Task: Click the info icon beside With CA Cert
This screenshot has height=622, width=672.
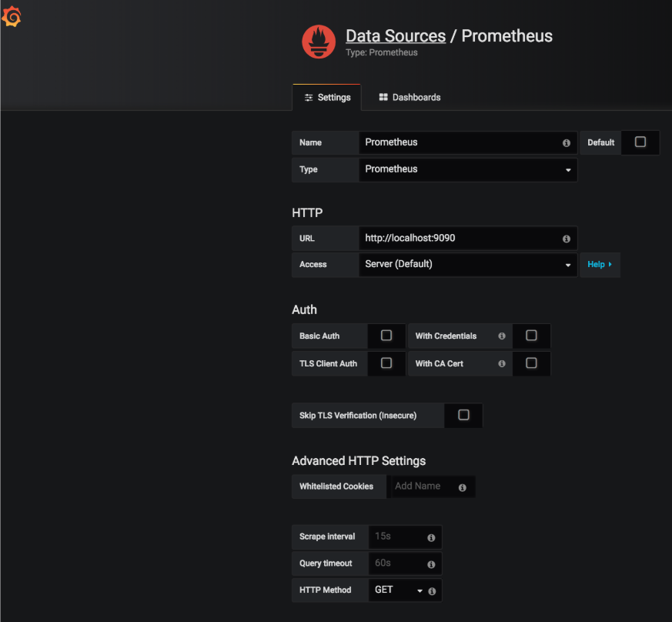Action: tap(501, 363)
